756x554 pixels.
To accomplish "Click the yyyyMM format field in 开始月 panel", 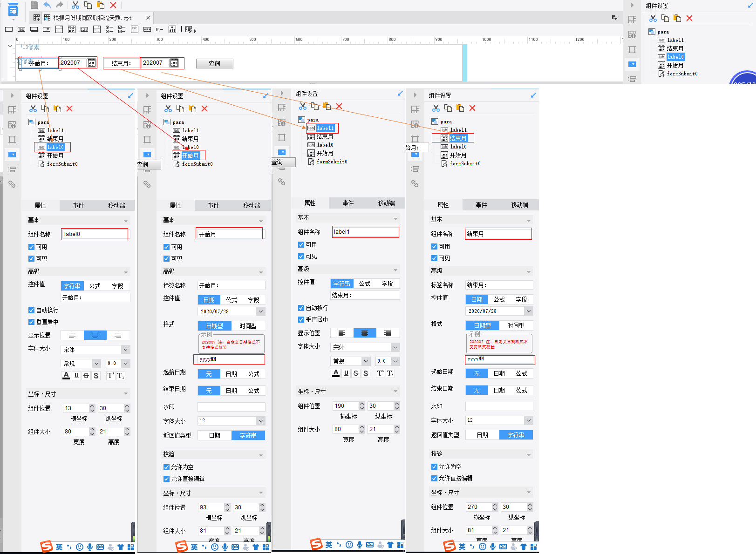I will pos(229,359).
